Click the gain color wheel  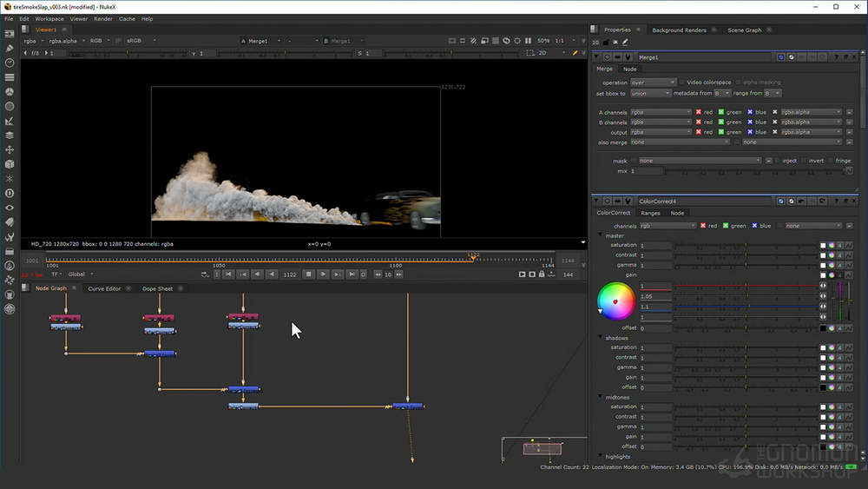point(615,301)
